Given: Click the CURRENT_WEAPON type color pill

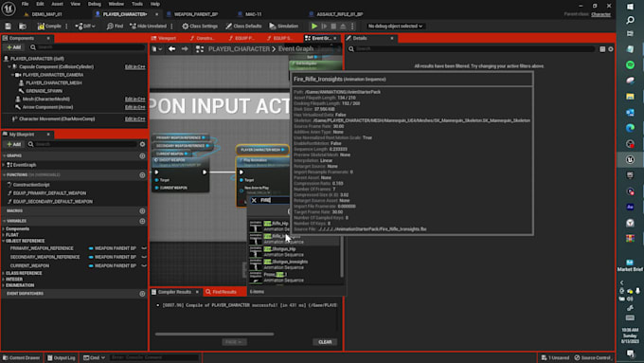Looking at the screenshot, I should 91,265.
